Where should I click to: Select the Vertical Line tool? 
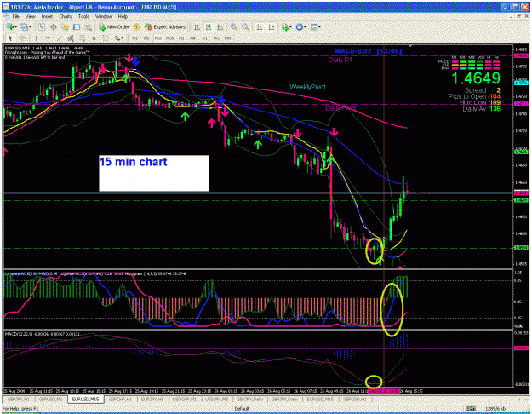36,38
